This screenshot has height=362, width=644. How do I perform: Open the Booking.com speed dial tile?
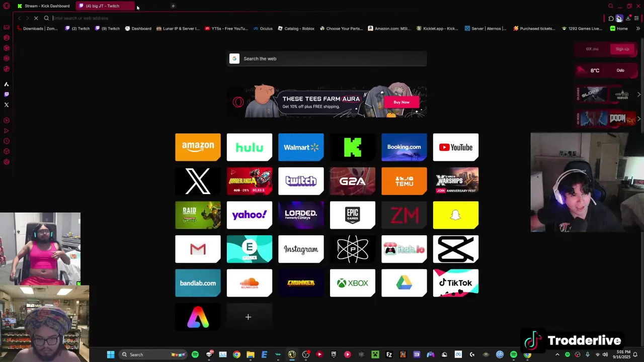pos(404,147)
